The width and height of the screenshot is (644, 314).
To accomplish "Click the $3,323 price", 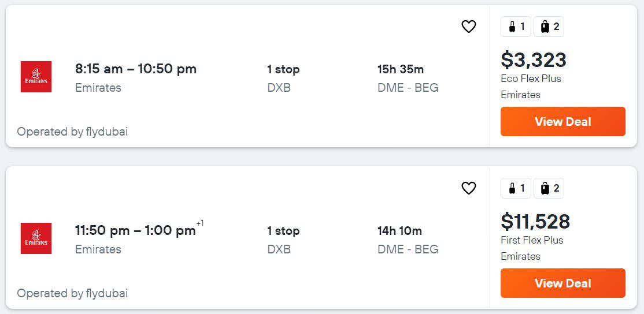I will click(534, 60).
